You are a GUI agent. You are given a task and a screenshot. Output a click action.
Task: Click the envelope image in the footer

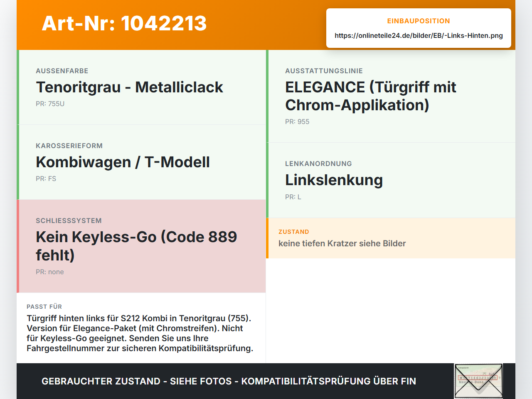click(x=478, y=381)
